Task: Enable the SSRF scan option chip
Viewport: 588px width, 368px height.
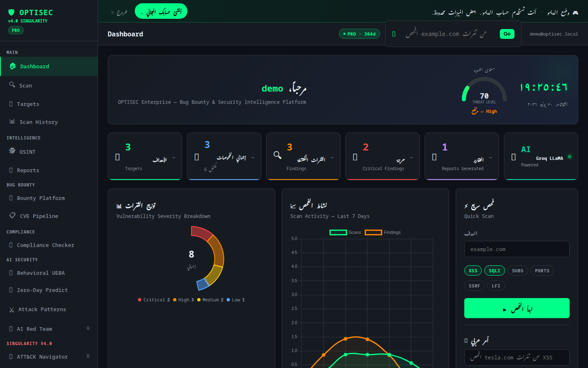Action: click(x=474, y=286)
